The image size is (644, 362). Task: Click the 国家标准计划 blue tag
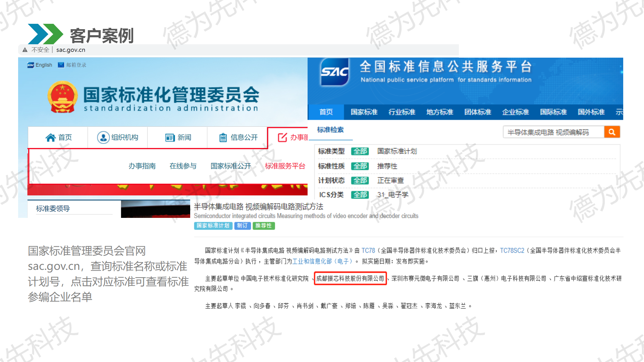coord(213,226)
